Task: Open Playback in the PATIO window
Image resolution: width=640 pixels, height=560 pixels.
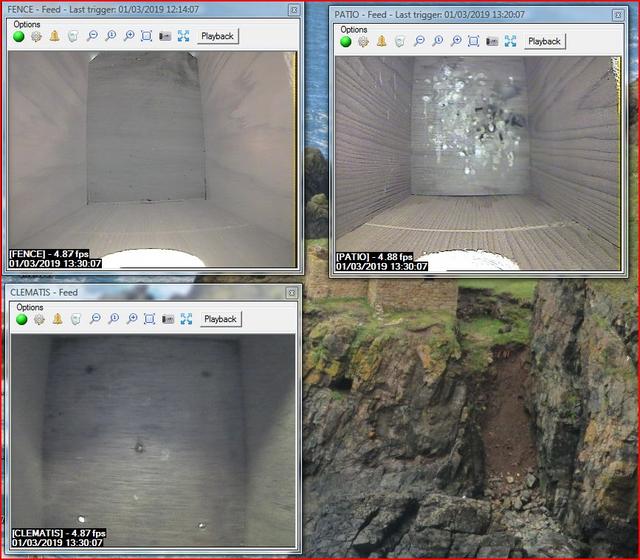Action: (544, 42)
